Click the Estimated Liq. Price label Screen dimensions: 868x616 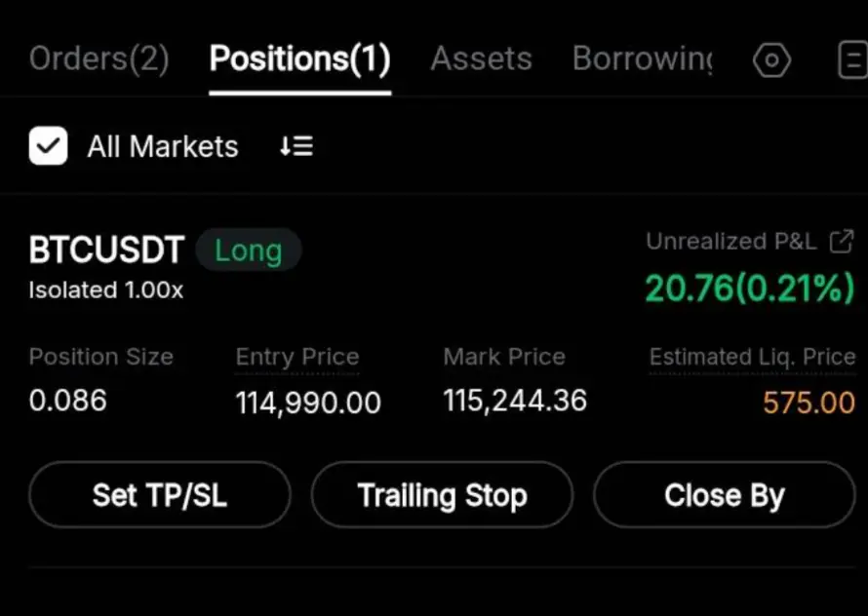(752, 358)
